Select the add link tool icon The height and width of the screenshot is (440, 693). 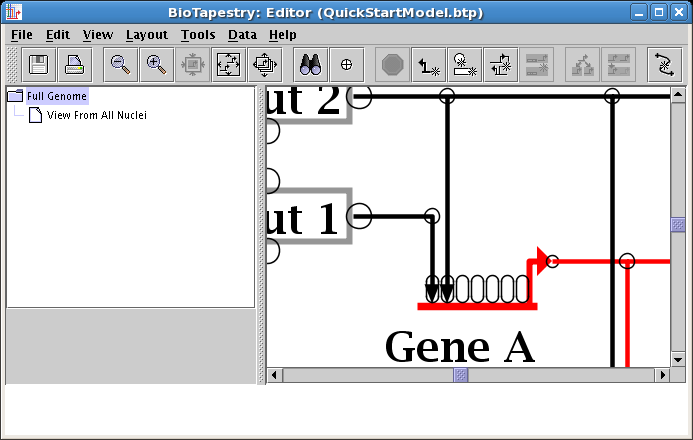tap(429, 64)
